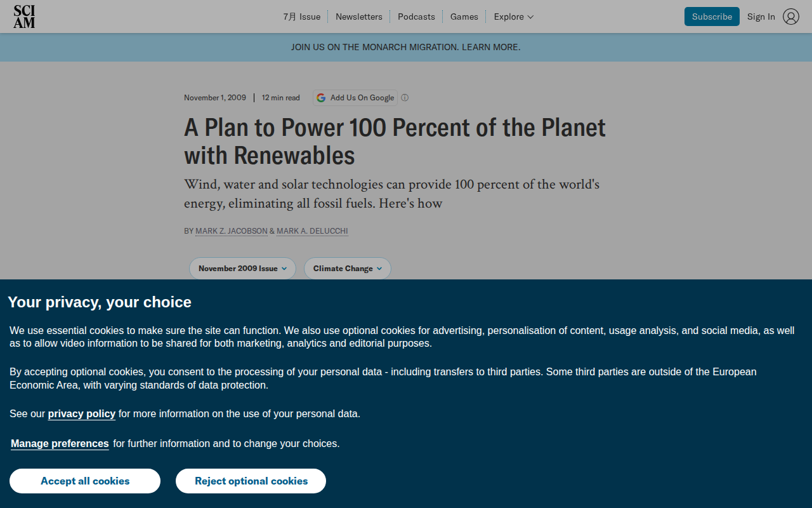Screen dimensions: 812x508
Task: Open the privacy policy link
Action: (82, 413)
